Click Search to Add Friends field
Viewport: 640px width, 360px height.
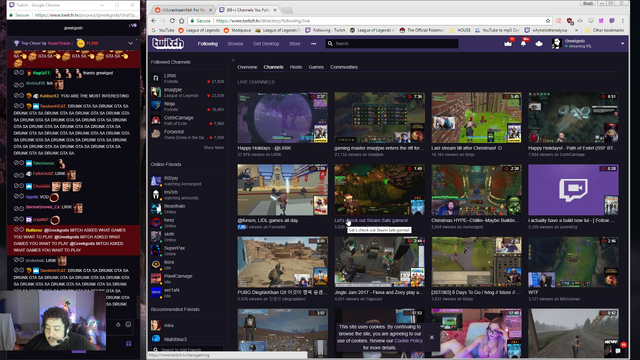click(187, 349)
